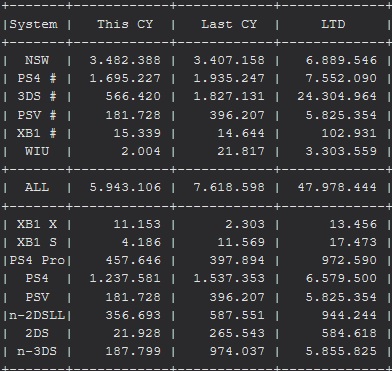Select the XB1 X row label
This screenshot has height=371, width=392.
37,224
